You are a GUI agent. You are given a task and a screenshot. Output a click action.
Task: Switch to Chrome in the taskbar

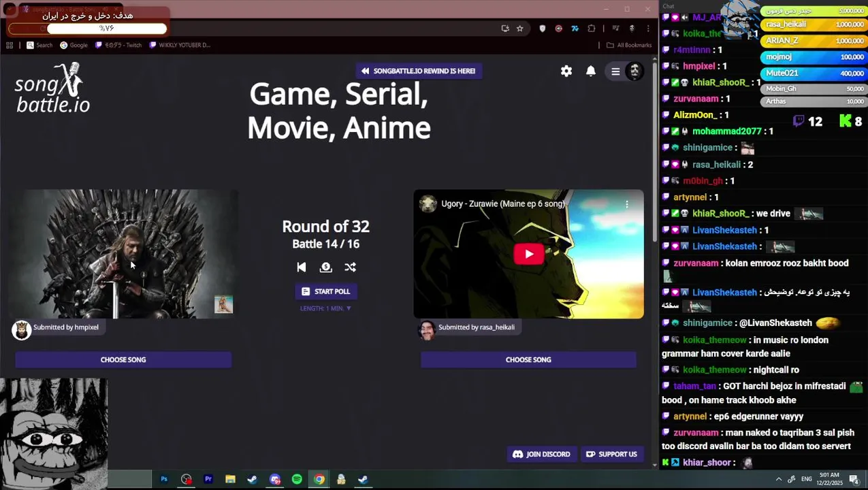[319, 479]
